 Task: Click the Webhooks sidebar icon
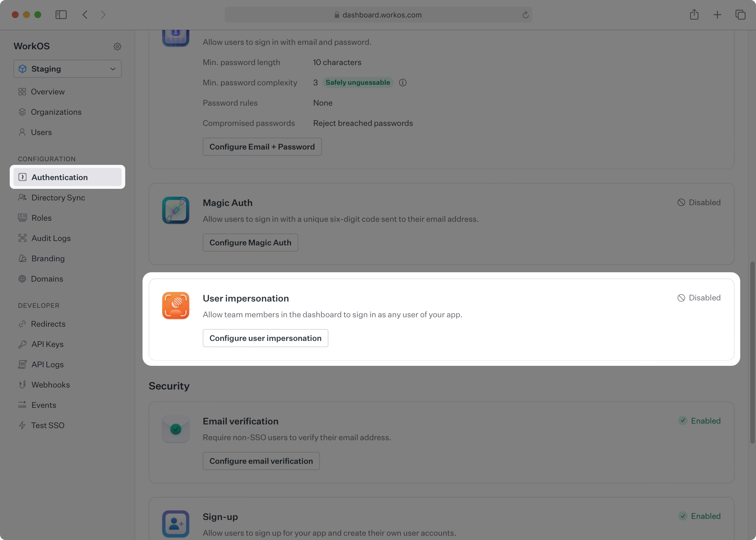point(22,385)
